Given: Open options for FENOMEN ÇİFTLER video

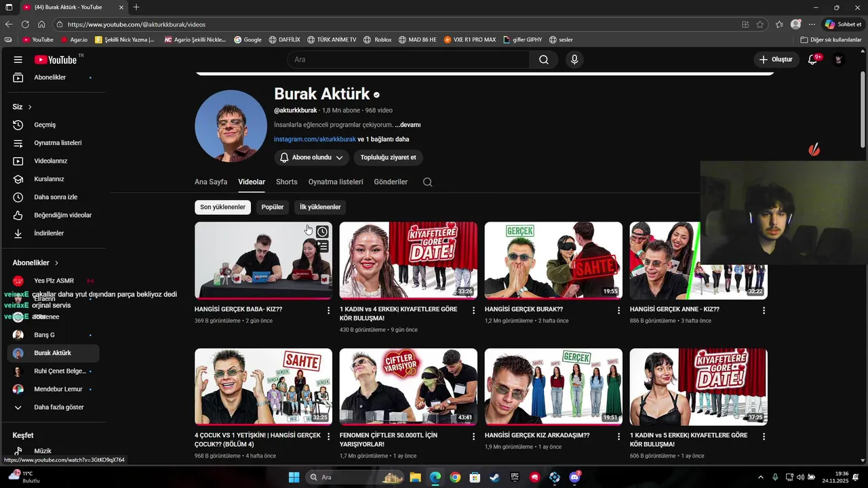Looking at the screenshot, I should click(x=473, y=437).
